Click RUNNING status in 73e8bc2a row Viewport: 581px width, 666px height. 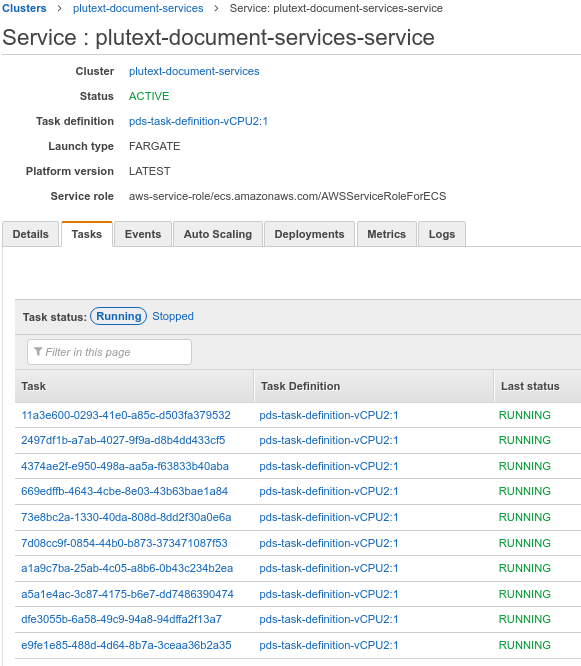click(x=525, y=517)
